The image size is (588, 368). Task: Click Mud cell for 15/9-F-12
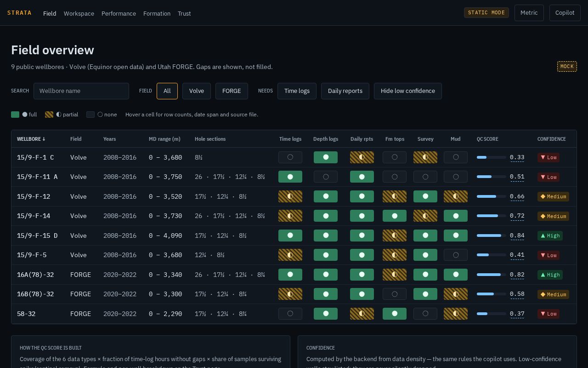point(456,196)
